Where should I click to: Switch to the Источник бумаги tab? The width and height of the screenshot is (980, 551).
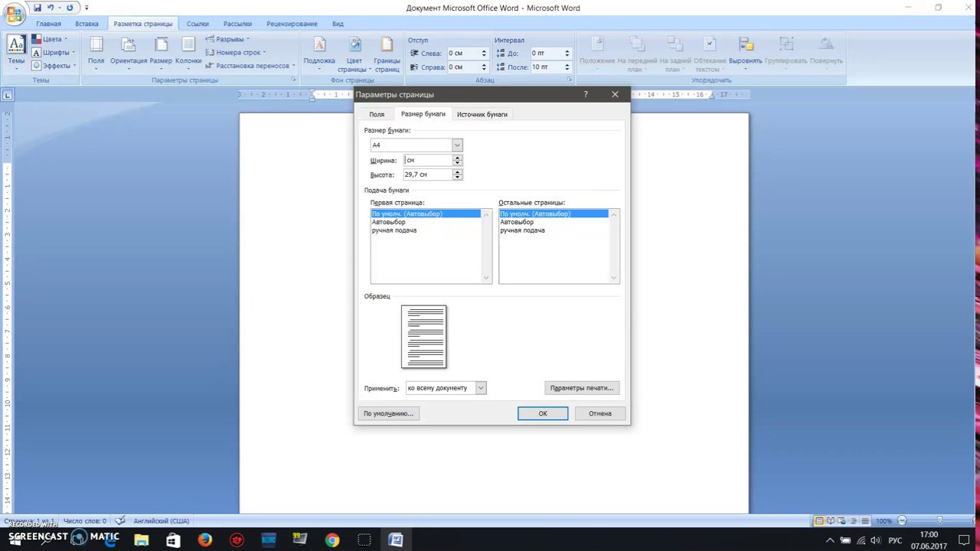[x=482, y=114]
